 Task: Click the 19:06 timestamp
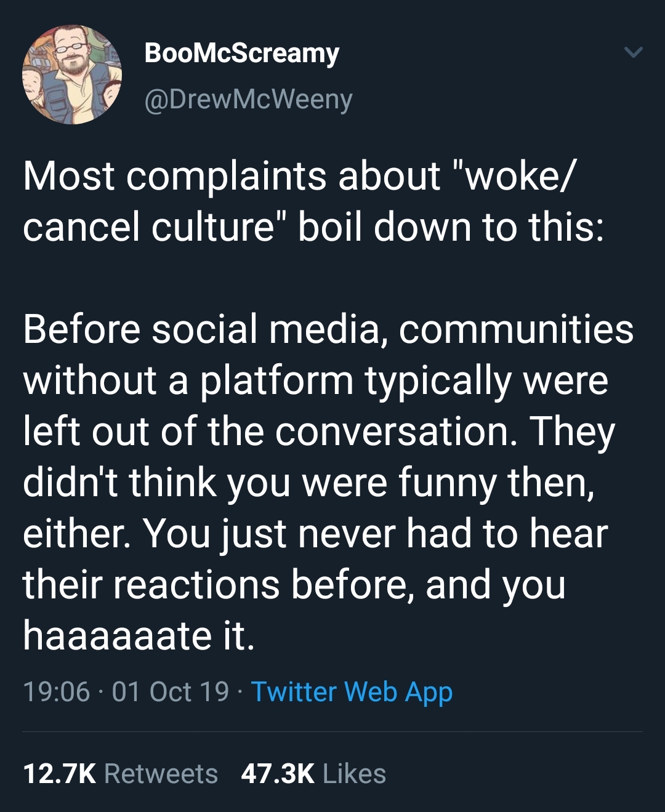coord(57,692)
